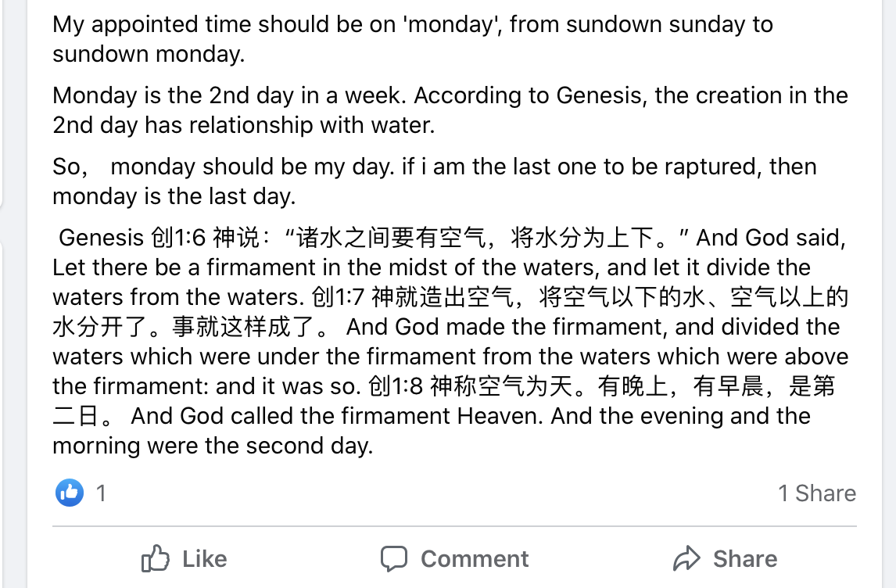Open the "1 Share" list
The image size is (896, 588).
click(x=816, y=493)
